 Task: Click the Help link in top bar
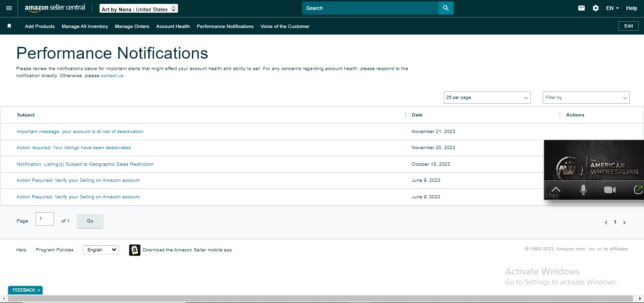(x=632, y=8)
